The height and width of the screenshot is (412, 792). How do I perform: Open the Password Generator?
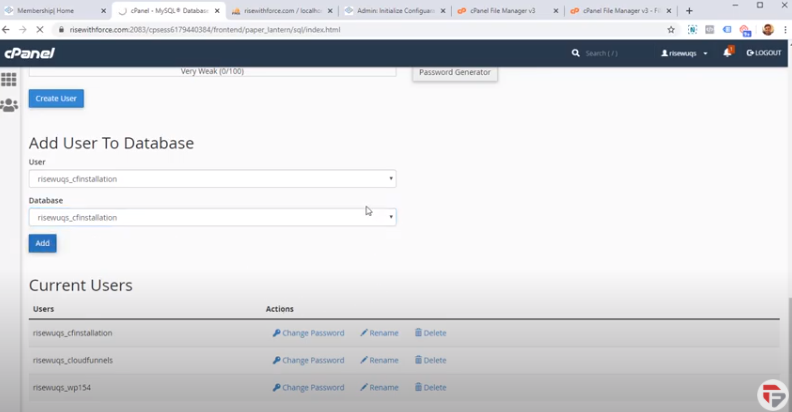pyautogui.click(x=454, y=72)
